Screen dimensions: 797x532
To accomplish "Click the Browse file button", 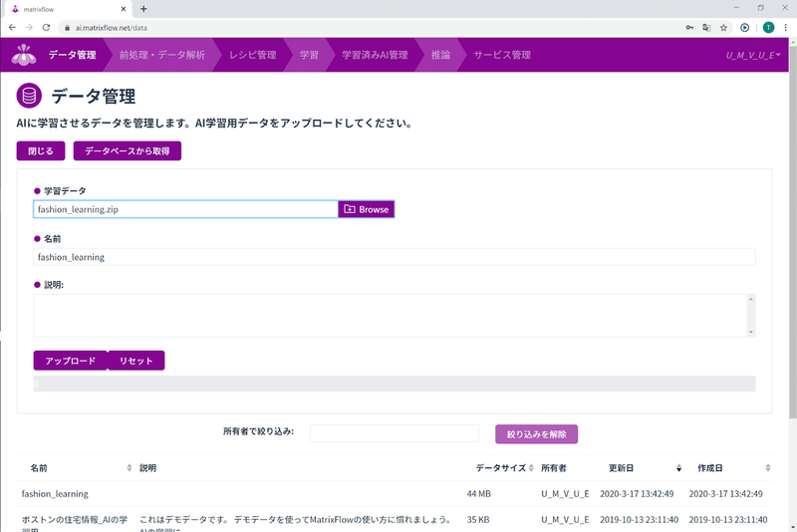I will (x=367, y=209).
